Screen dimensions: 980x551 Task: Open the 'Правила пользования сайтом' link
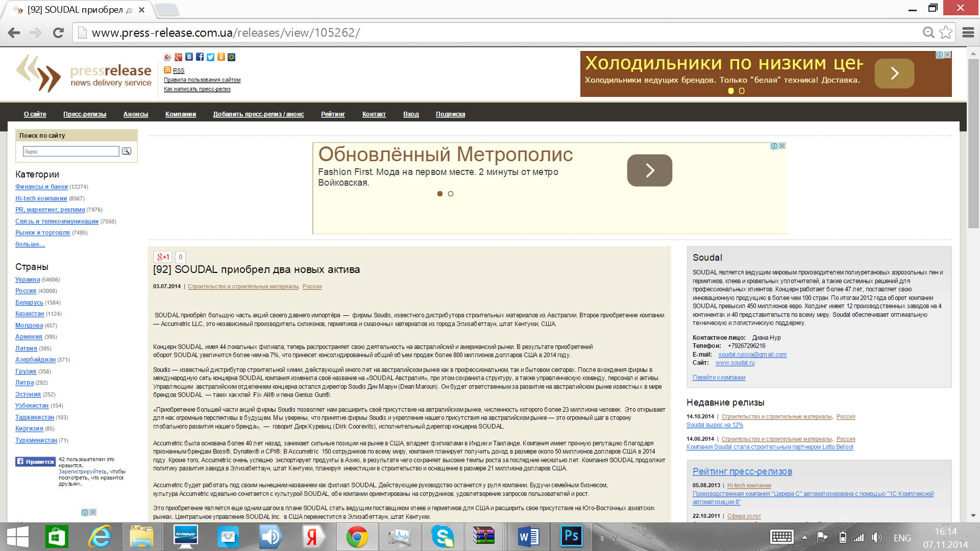202,80
